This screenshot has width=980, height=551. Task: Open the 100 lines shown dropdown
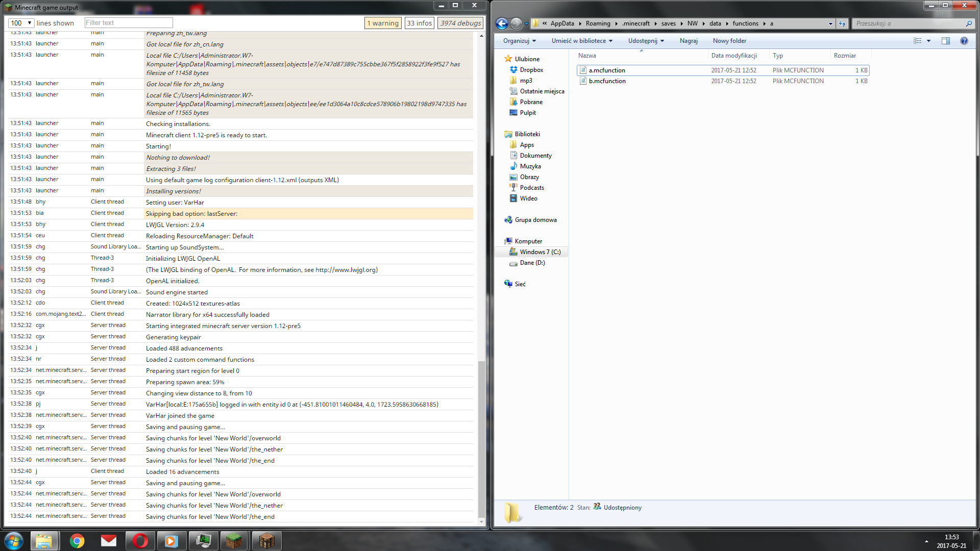tap(21, 23)
